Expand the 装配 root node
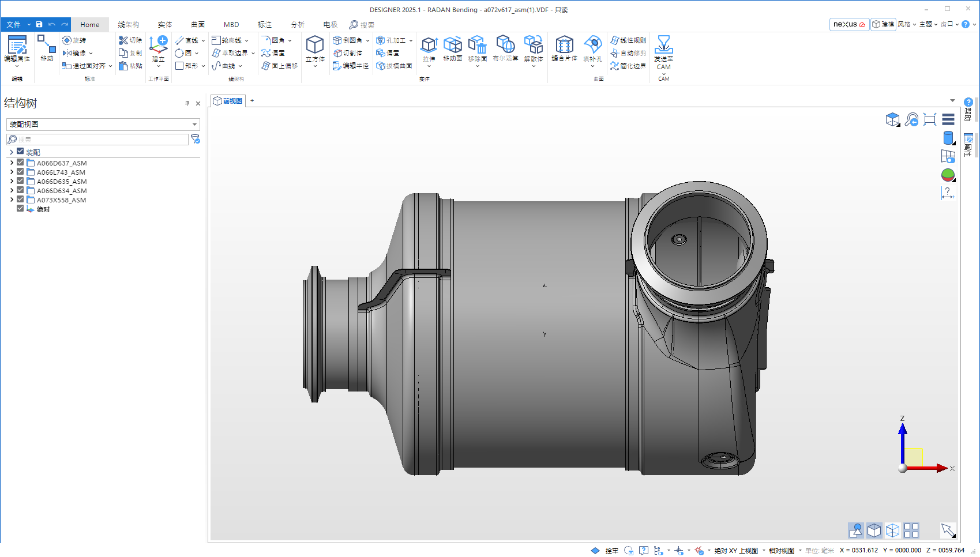The height and width of the screenshot is (557, 980). [12, 152]
